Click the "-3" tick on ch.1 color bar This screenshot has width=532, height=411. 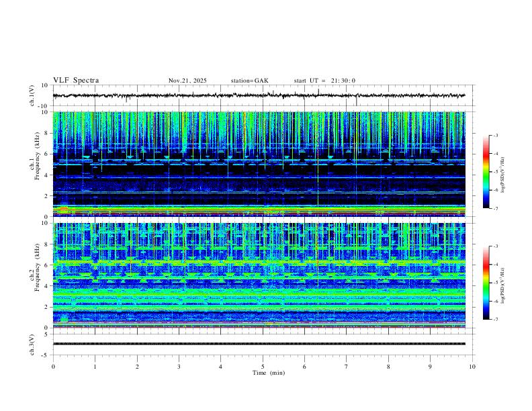coord(496,135)
